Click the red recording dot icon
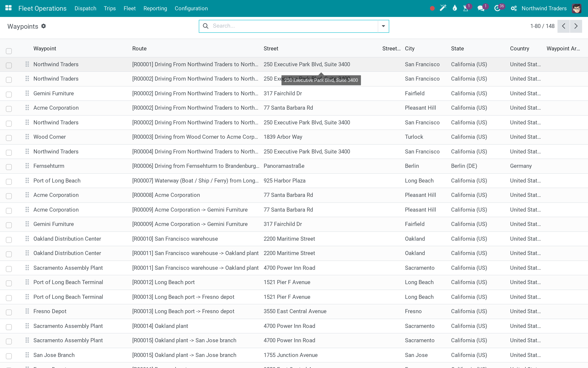 click(432, 8)
